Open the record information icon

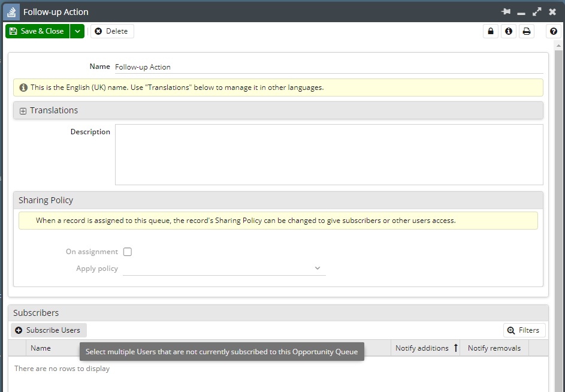pos(508,31)
